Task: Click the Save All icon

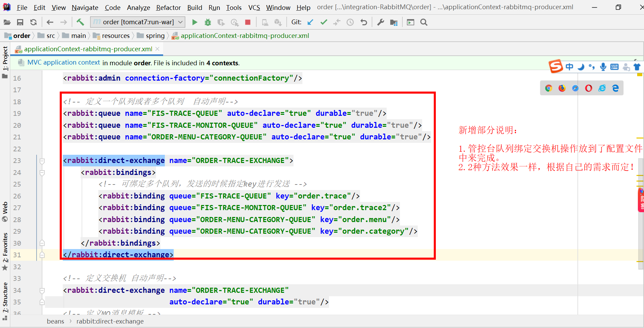Action: tap(20, 22)
